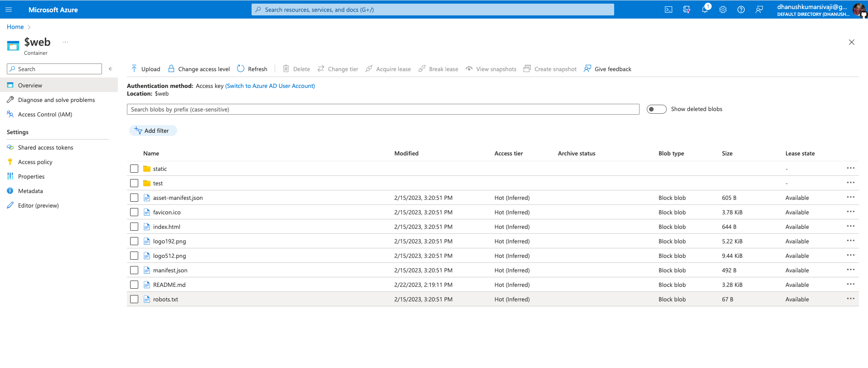This screenshot has width=868, height=368.
Task: Sort by the Size column header
Action: click(727, 153)
